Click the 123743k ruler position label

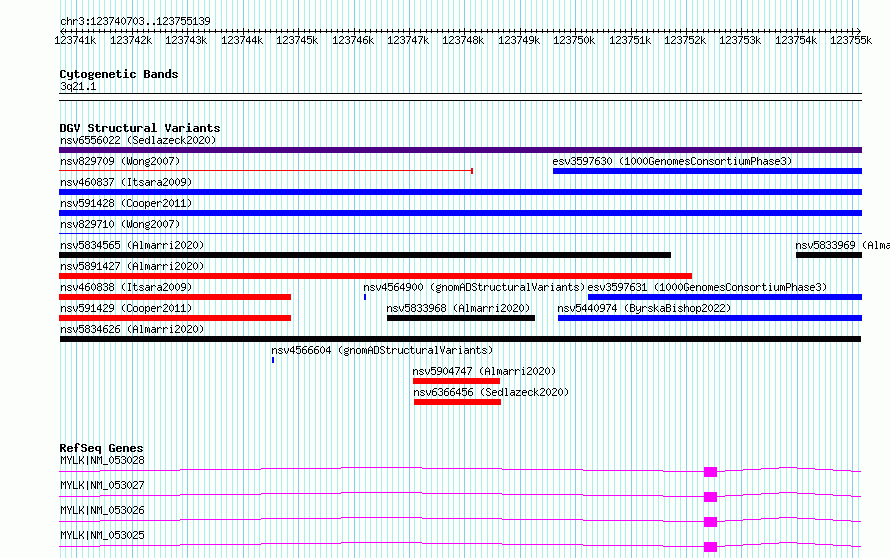click(x=186, y=40)
